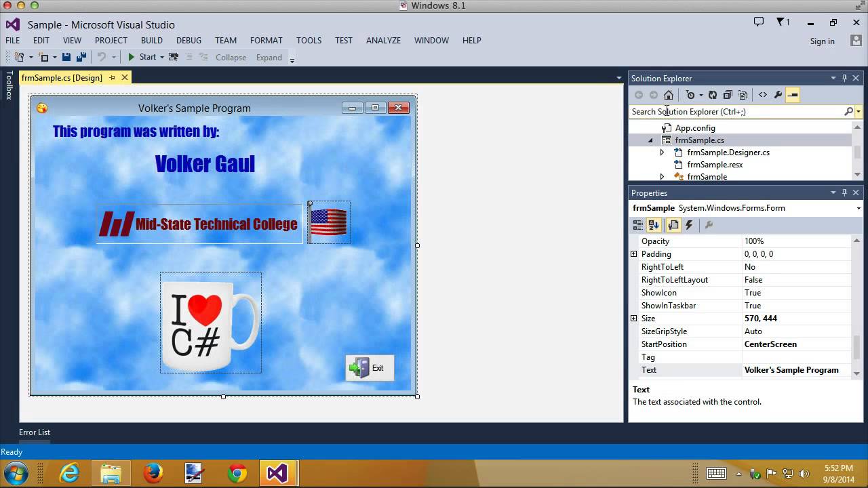The image size is (868, 488).
Task: Toggle Show All Files in Solution Explorer
Action: pos(743,95)
